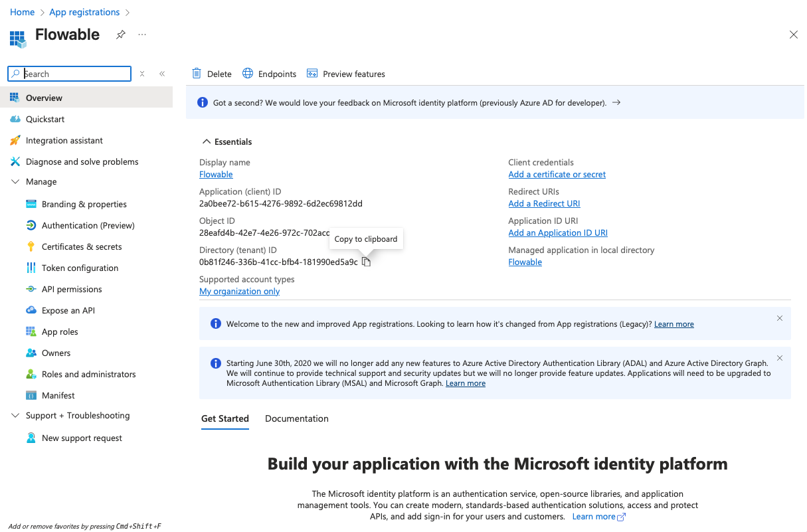Collapse the Manage section

tap(15, 182)
